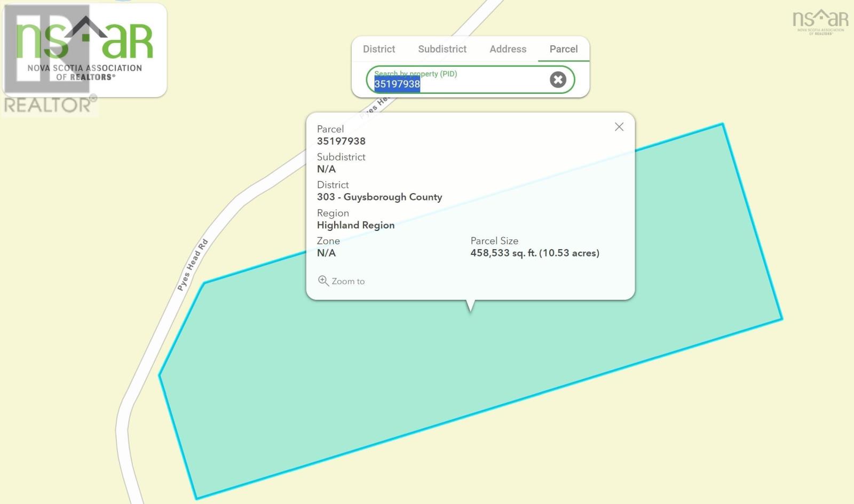This screenshot has height=504, width=854.
Task: Click the Pyes Head Rd label
Action: click(x=192, y=265)
